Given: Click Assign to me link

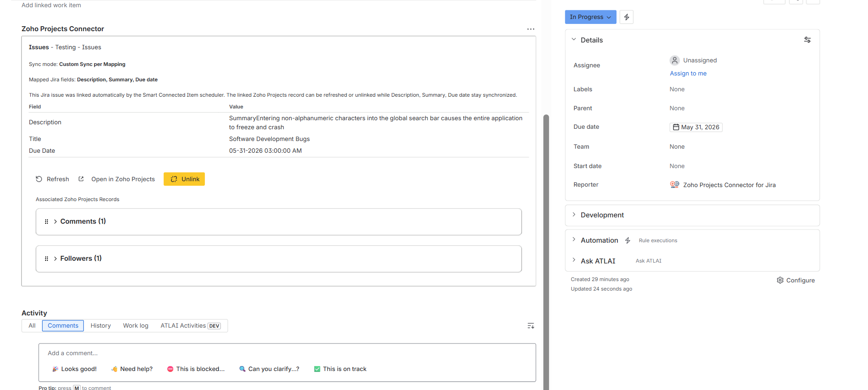Looking at the screenshot, I should click(688, 73).
